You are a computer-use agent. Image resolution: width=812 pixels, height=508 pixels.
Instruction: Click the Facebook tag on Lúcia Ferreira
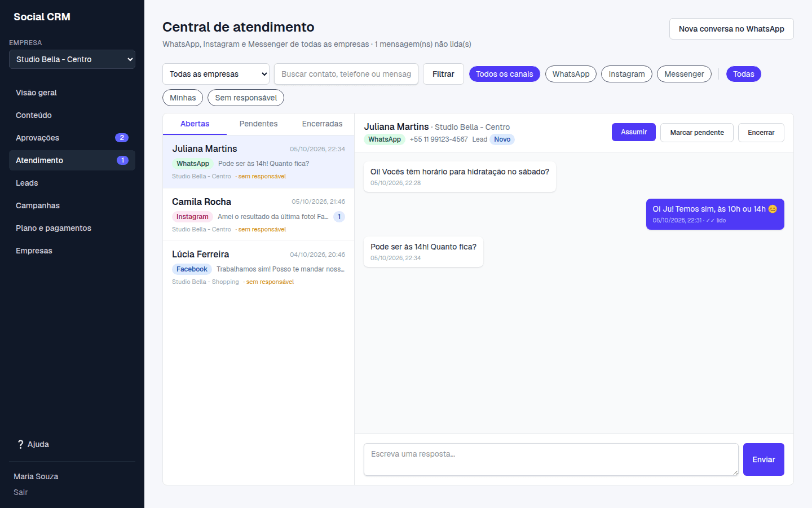coord(192,269)
